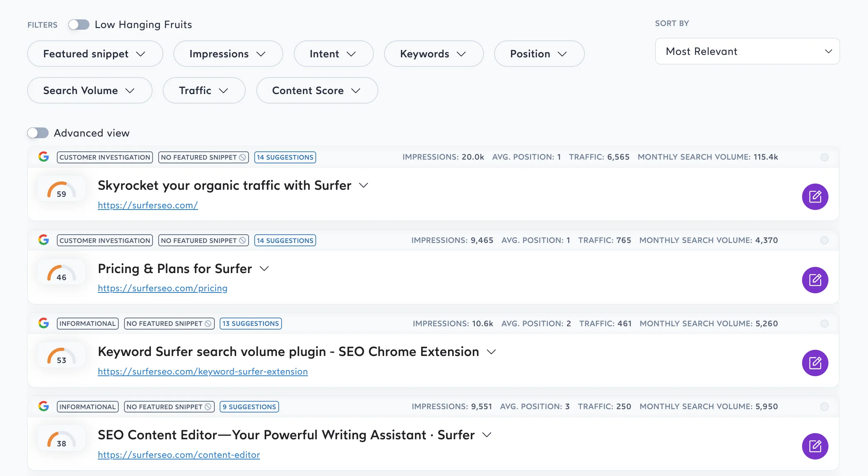868x476 pixels.
Task: Open keyword-surfer-extension URL link
Action: (203, 371)
